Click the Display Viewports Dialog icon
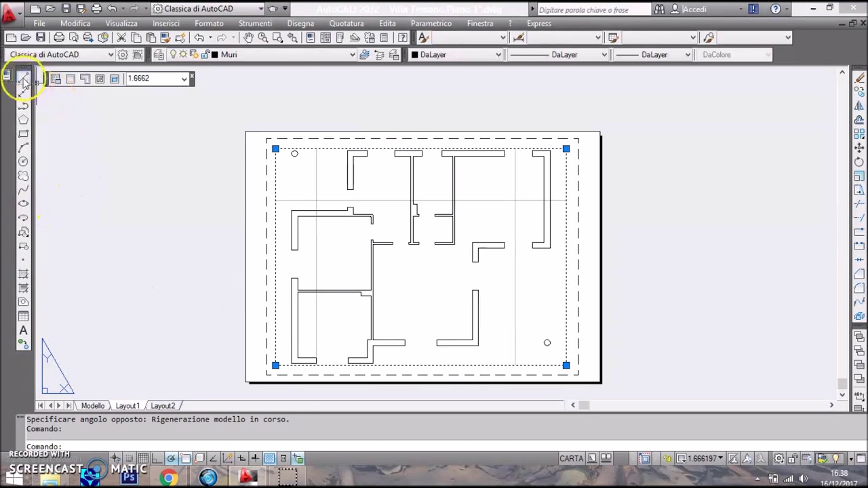The width and height of the screenshot is (868, 488). pos(56,79)
